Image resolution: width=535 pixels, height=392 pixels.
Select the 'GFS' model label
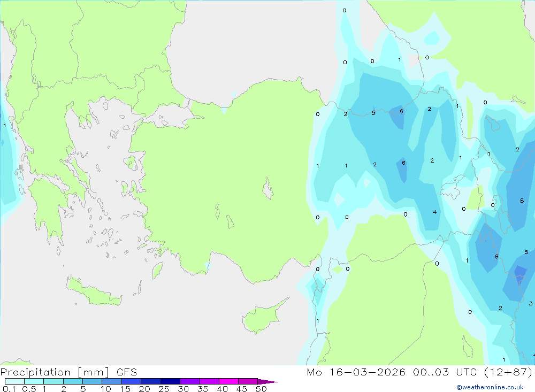tap(127, 372)
